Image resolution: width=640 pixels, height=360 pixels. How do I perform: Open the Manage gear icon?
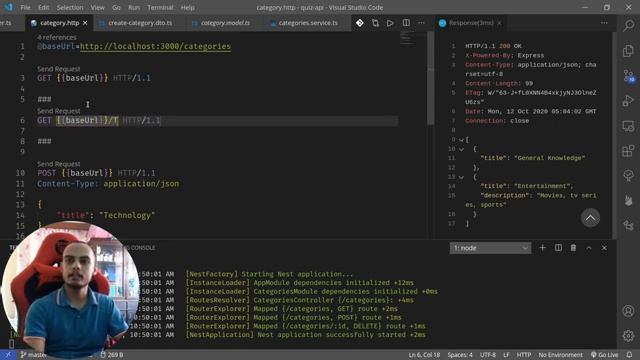coord(629,336)
